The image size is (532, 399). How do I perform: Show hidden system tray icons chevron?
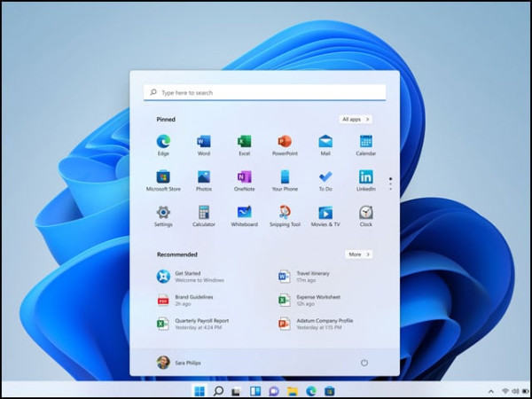coord(490,390)
